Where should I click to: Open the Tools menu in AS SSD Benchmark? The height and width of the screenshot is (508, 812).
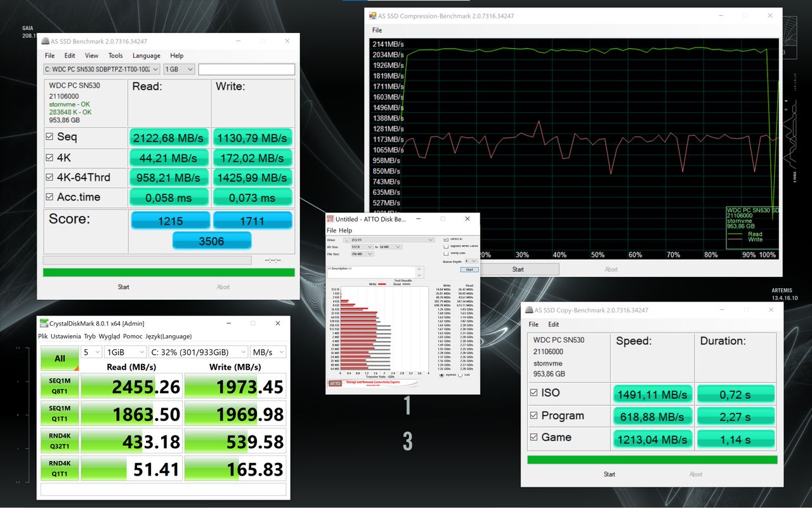tap(115, 56)
